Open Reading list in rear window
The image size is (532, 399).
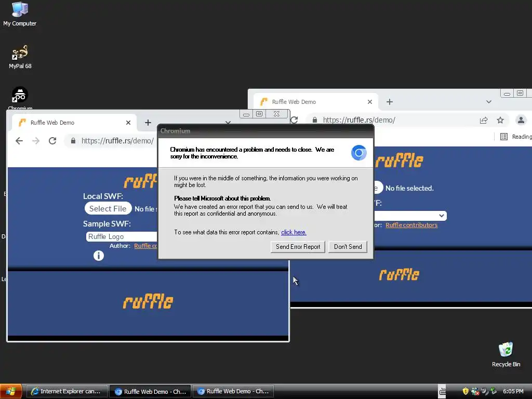pyautogui.click(x=515, y=137)
